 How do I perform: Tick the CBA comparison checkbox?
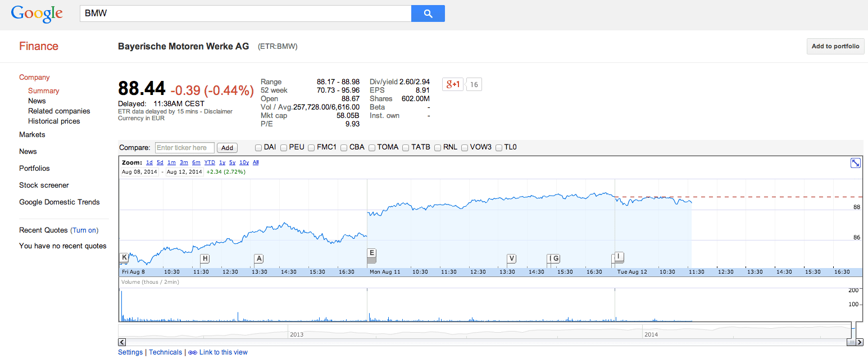pyautogui.click(x=344, y=148)
